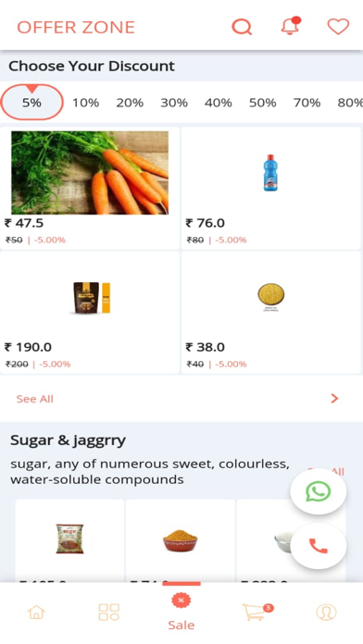Tap the red phone call button
363x644 pixels.
pyautogui.click(x=319, y=546)
